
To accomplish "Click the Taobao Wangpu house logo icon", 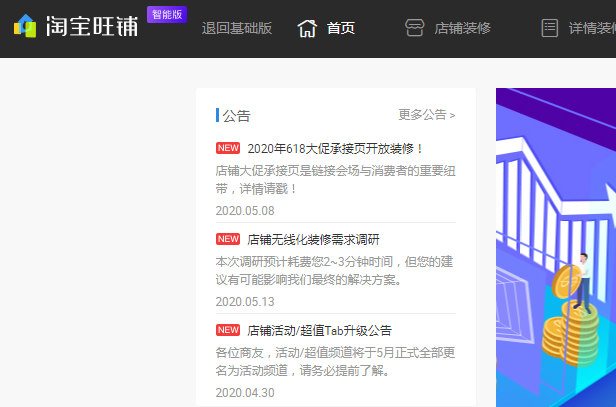I will (25, 26).
